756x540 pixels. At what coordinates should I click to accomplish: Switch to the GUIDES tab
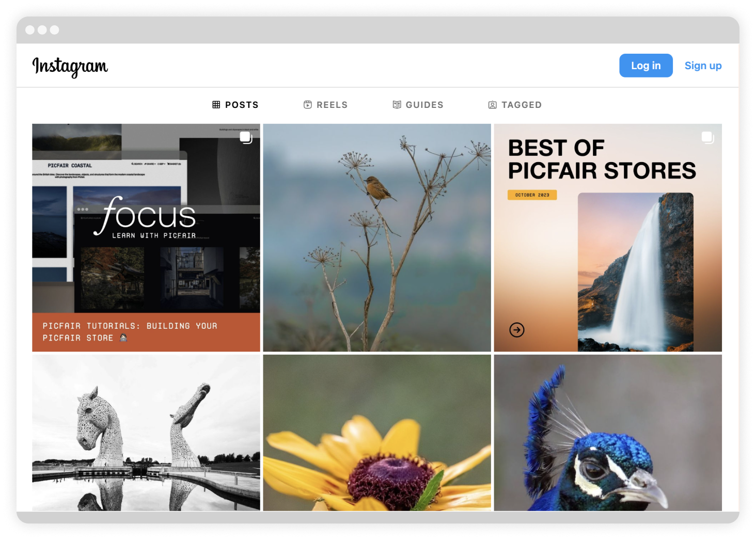coord(418,105)
